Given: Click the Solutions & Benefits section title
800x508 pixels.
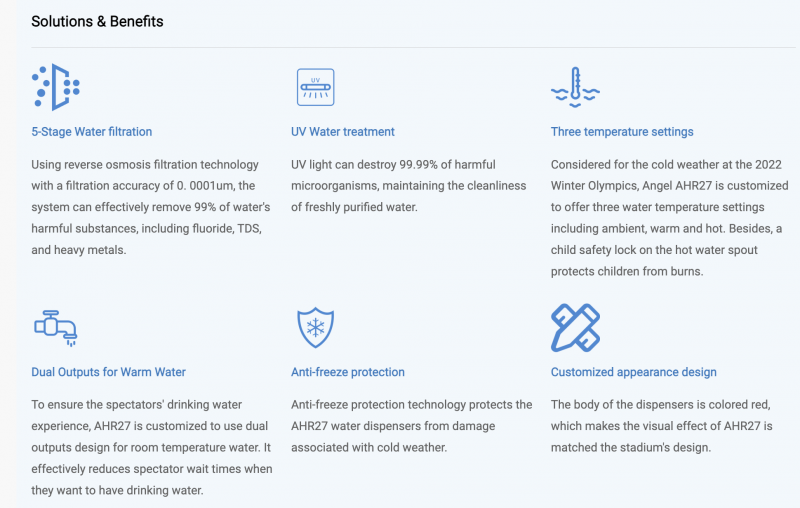Looking at the screenshot, I should [97, 21].
